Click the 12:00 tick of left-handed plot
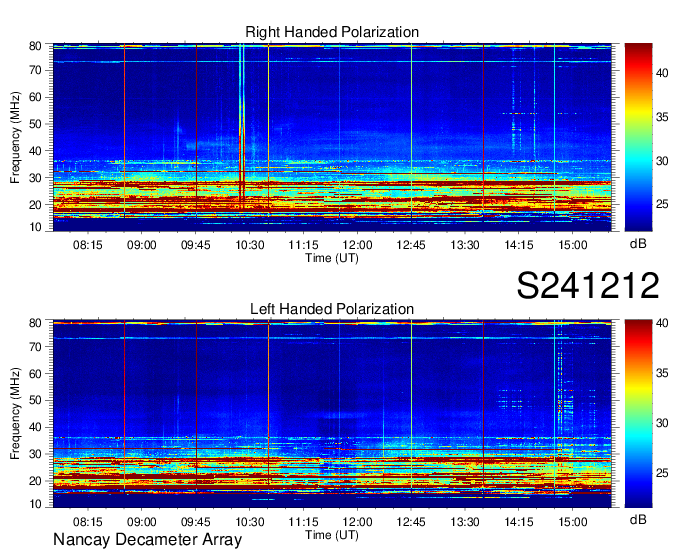The width and height of the screenshot is (680, 552). coord(357,522)
